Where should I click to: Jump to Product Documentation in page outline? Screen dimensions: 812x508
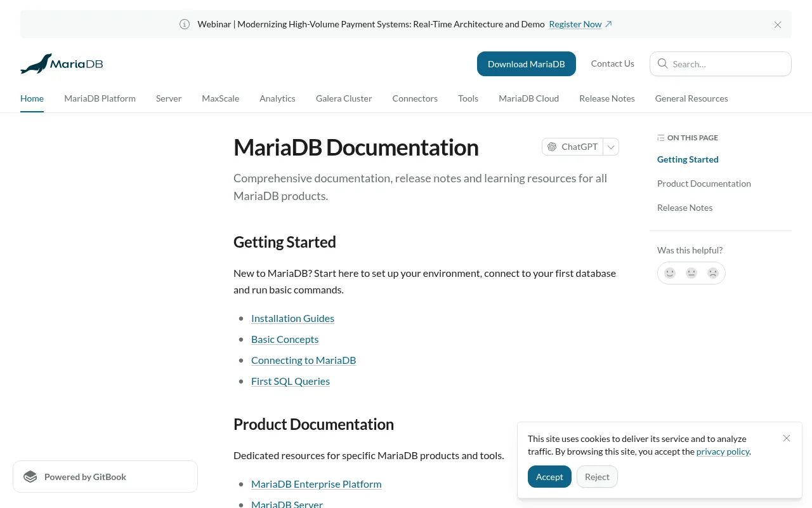tap(704, 184)
